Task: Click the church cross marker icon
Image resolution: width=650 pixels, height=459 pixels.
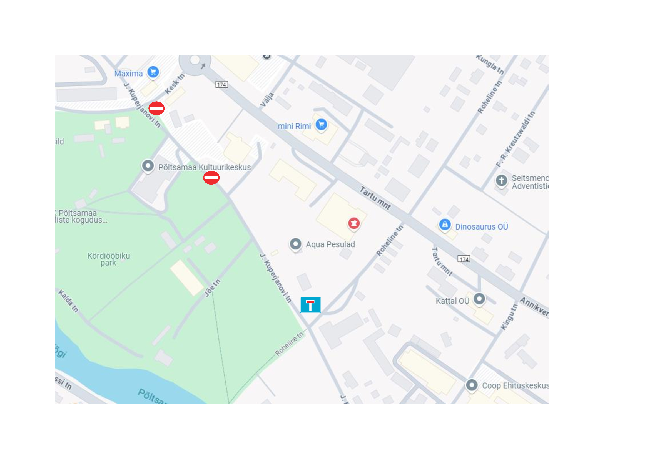Action: pos(501,181)
